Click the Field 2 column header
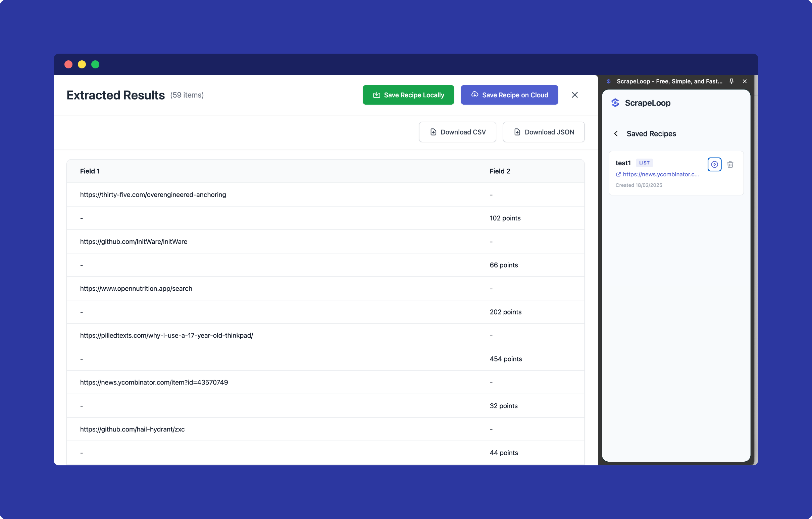The height and width of the screenshot is (519, 812). click(x=500, y=171)
